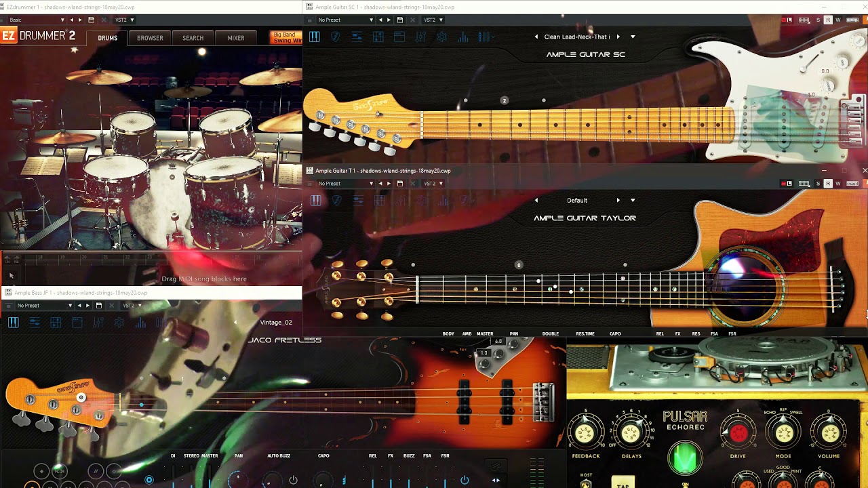Go to previous Ample Guitar Taylor Default preset arrow
Screen dimensions: 868x488
click(536, 201)
